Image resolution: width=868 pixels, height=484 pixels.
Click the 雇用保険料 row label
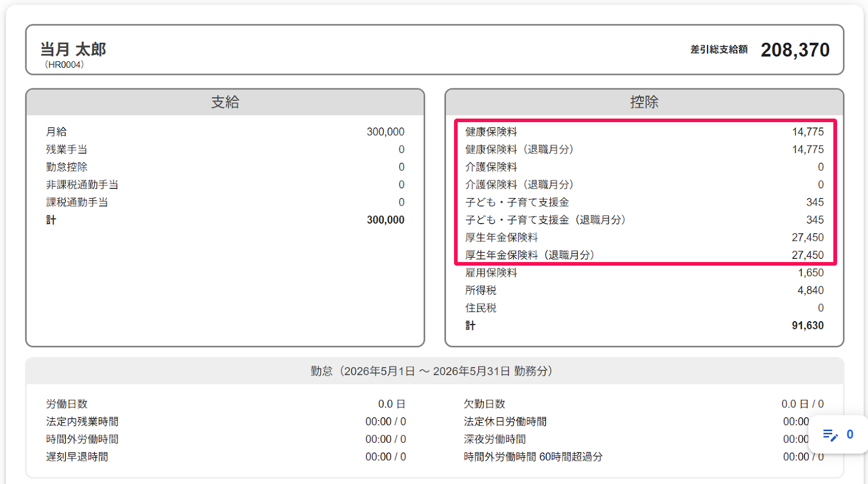click(491, 273)
